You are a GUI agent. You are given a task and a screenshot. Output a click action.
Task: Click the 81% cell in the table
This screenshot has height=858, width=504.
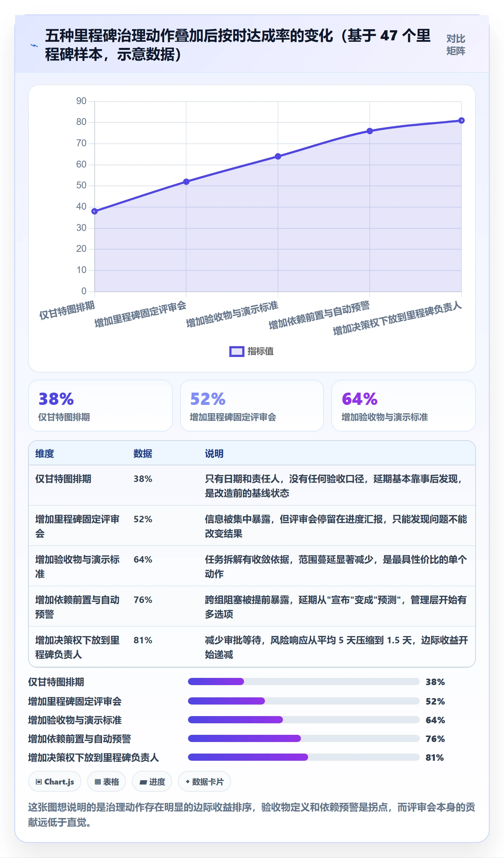point(143,640)
